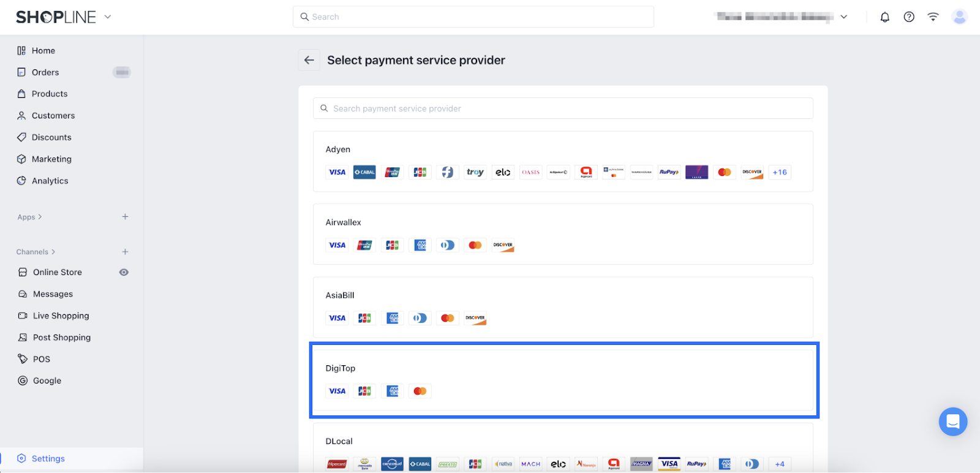Screen dimensions: 980x473
Task: Show the +4 more DLocal payment methods
Action: coord(780,464)
